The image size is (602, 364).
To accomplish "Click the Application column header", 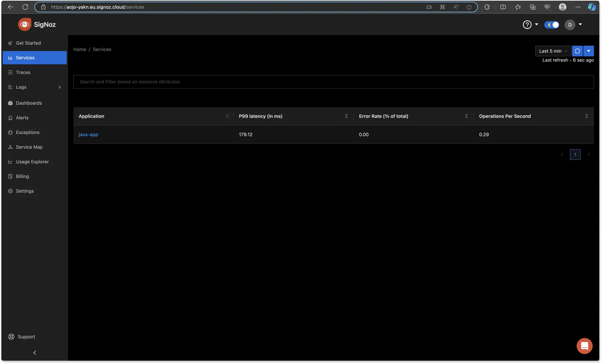I will (x=91, y=116).
